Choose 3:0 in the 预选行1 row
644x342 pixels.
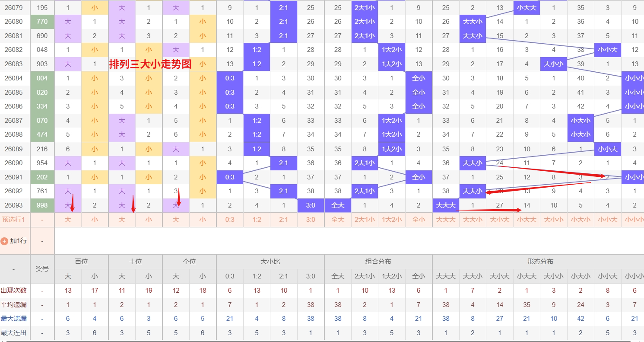(311, 220)
